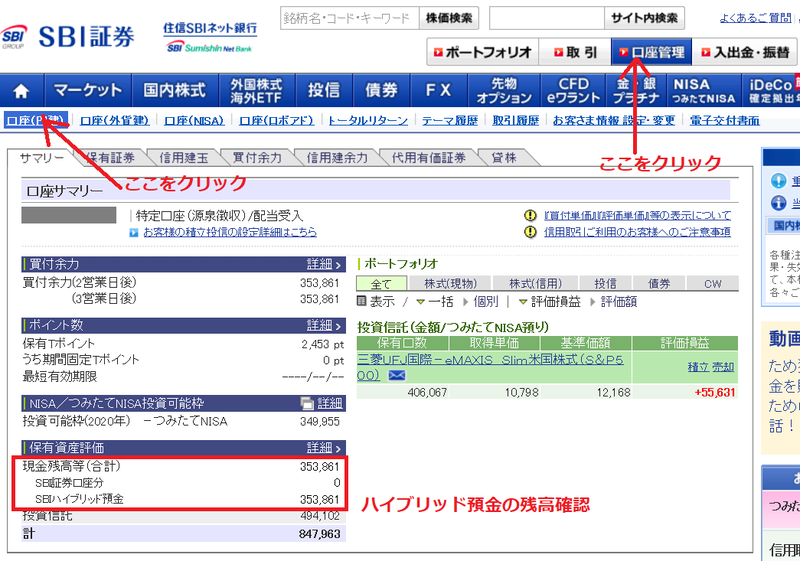Select portfolio 全て tab
Screen dimensions: 800x561
tap(381, 283)
